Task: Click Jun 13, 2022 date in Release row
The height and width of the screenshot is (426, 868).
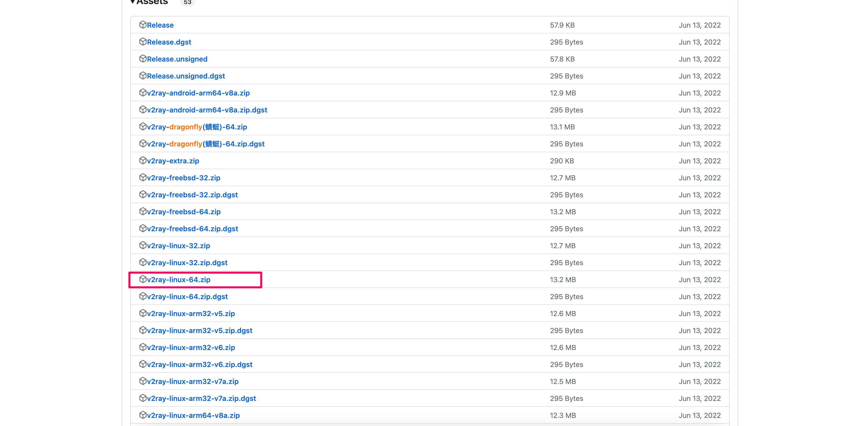Action: [699, 25]
